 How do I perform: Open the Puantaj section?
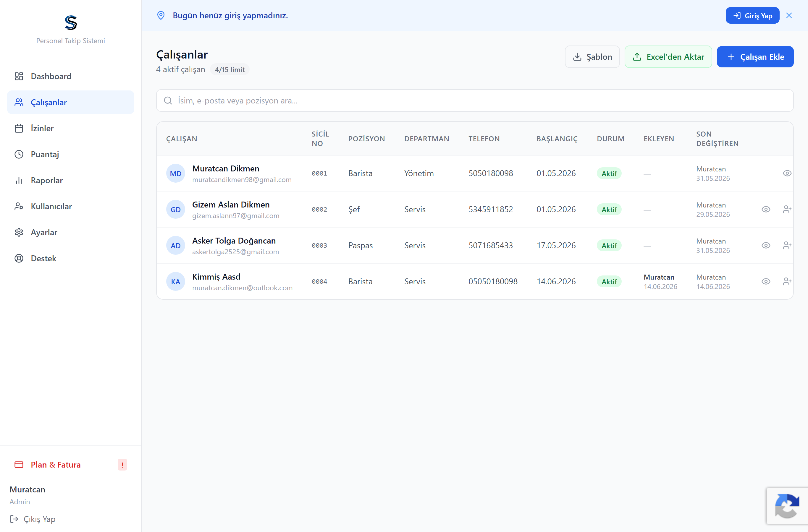71,154
